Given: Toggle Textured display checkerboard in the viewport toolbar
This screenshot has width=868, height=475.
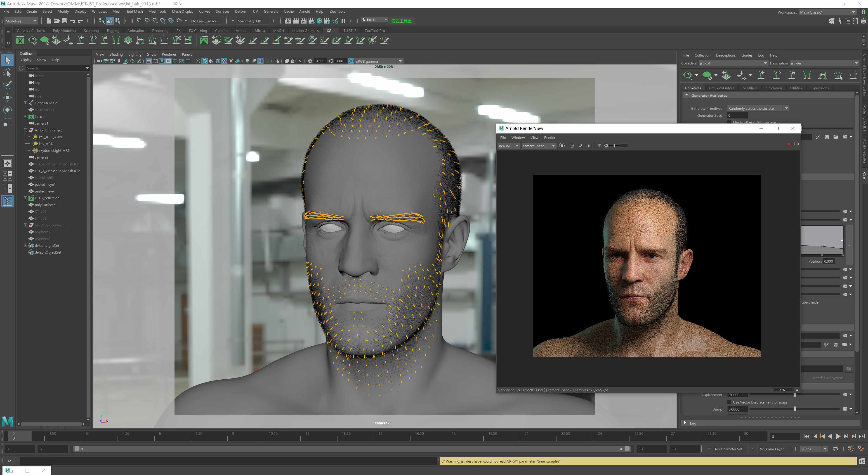Looking at the screenshot, I should [224, 61].
